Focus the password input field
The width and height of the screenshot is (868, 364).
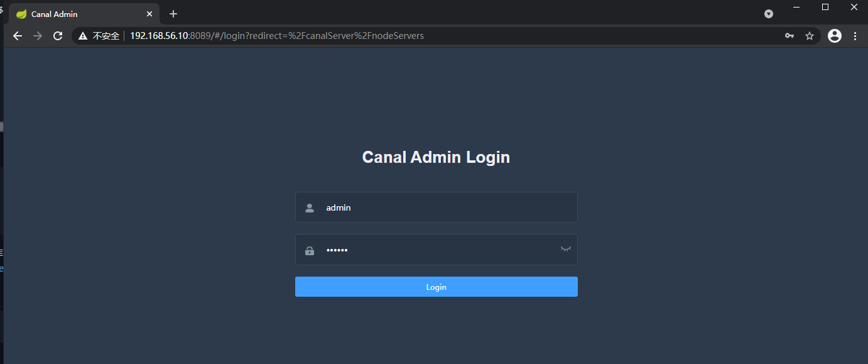click(436, 250)
